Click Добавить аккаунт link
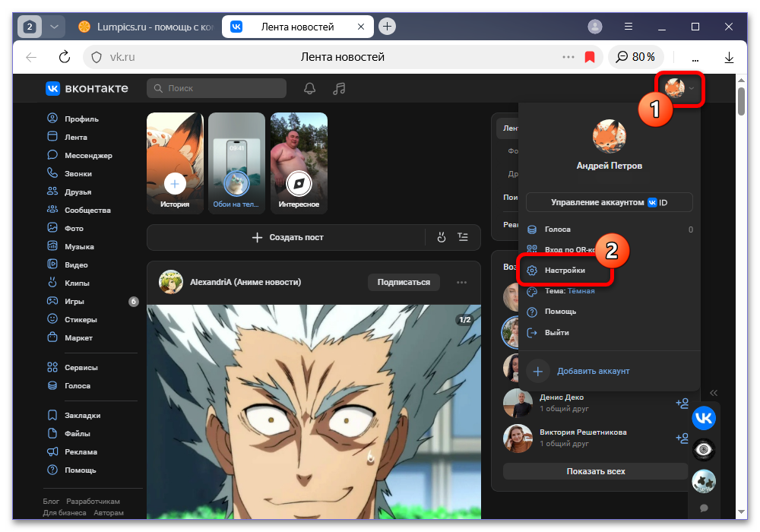The height and width of the screenshot is (532, 760). (593, 371)
